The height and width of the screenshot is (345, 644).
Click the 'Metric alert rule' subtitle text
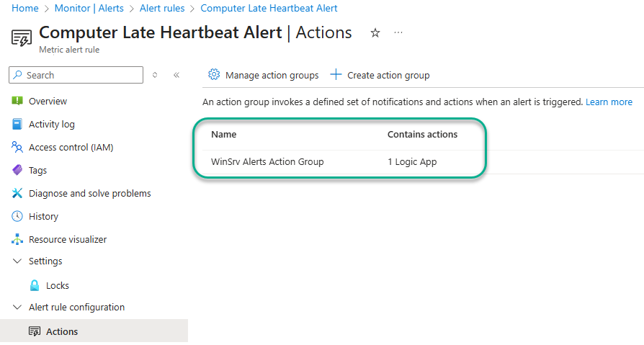pyautogui.click(x=69, y=50)
